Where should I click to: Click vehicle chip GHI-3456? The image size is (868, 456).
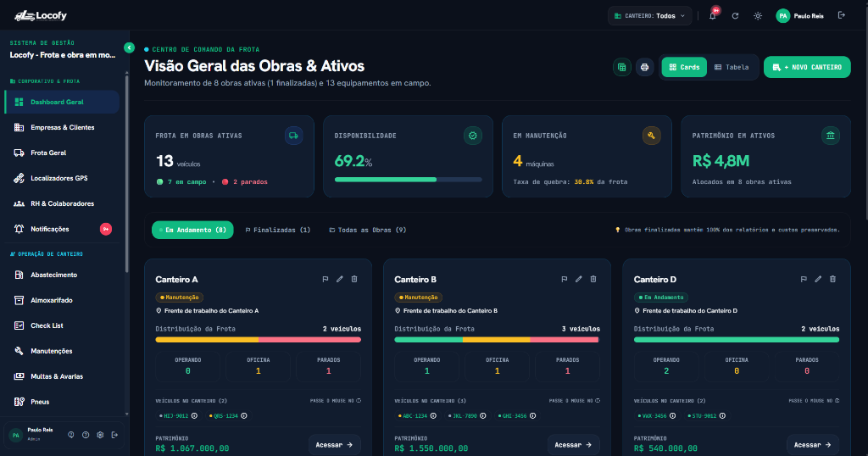[516, 415]
